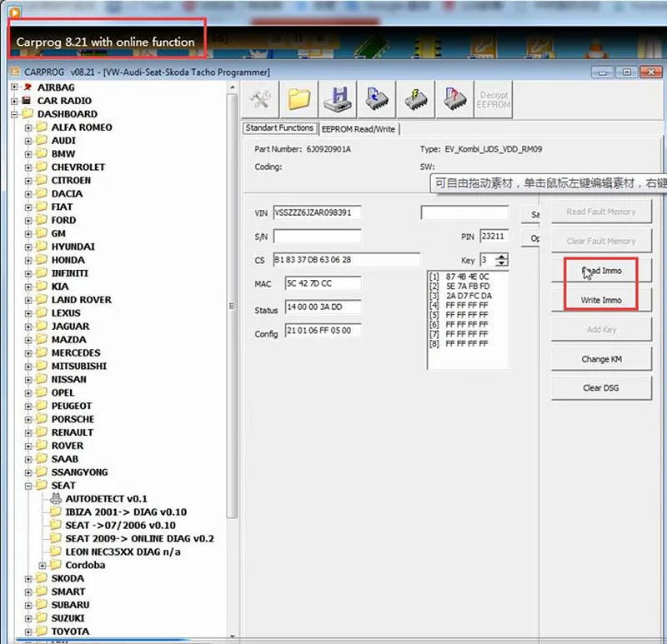Select the Standart Functions tab
Viewport: 667px width, 644px height.
[x=279, y=128]
